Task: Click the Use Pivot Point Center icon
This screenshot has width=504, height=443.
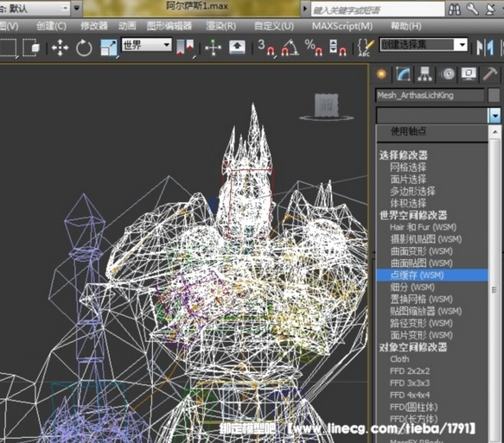Action: [x=186, y=47]
